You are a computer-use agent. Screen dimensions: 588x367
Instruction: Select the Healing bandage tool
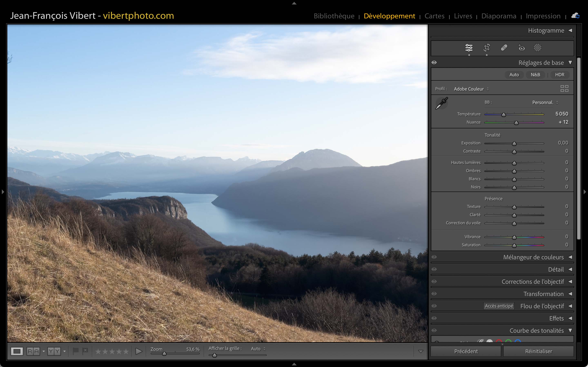[x=504, y=48]
